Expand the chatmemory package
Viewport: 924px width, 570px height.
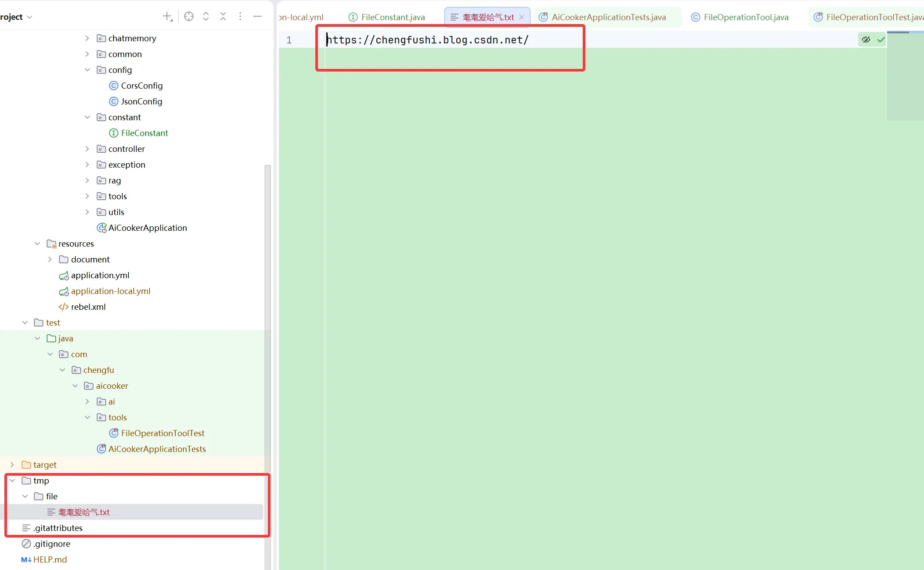point(87,38)
